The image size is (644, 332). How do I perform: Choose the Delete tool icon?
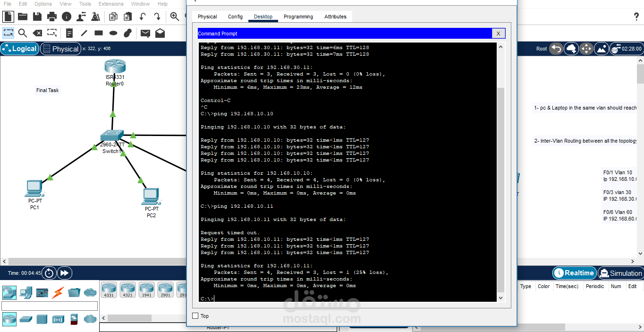tap(37, 33)
